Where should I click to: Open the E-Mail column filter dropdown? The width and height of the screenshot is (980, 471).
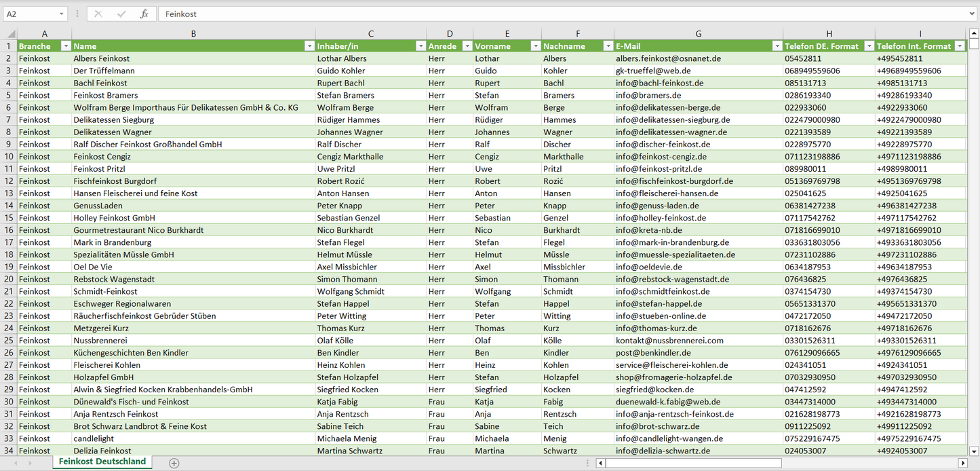click(x=777, y=46)
